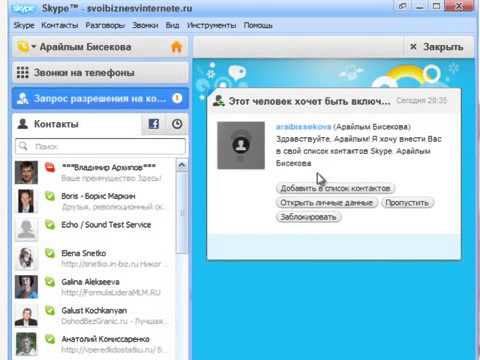Select contact Elena Snetko
480x360 pixels.
(x=94, y=258)
